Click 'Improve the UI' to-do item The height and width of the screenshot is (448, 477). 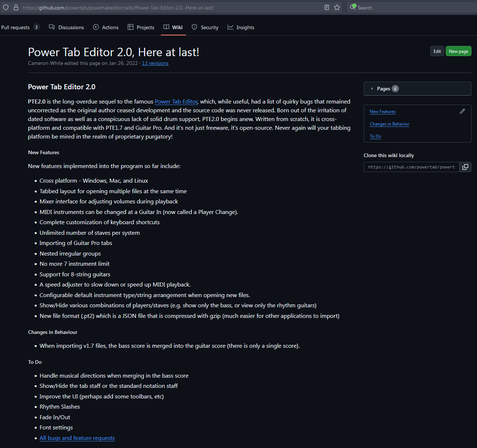[102, 397]
